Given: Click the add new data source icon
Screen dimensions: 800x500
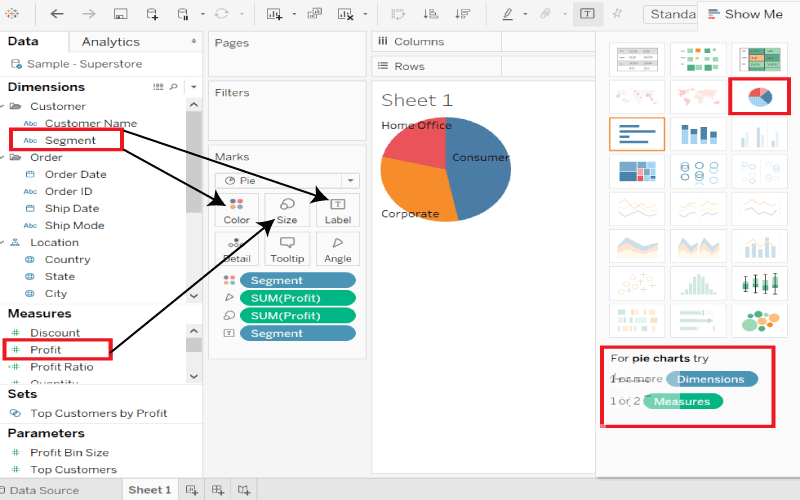Looking at the screenshot, I should 152,14.
